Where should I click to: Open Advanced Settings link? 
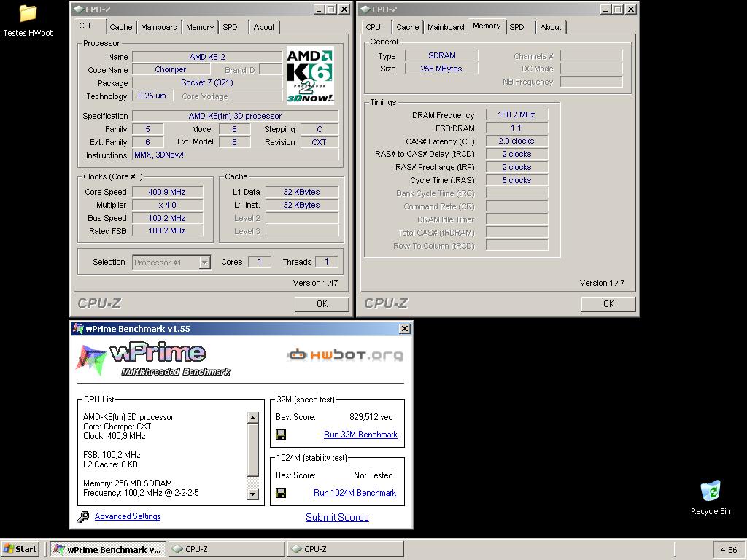coord(128,516)
